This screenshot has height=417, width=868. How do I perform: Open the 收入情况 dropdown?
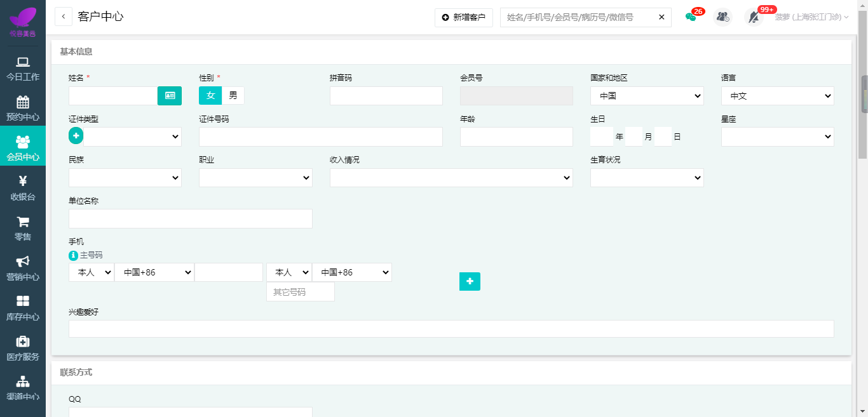pos(451,178)
